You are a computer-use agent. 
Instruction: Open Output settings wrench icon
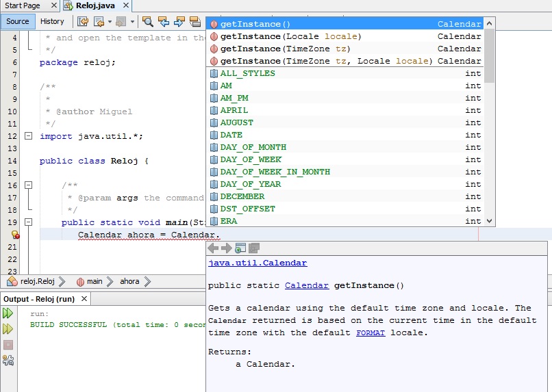tap(8, 359)
